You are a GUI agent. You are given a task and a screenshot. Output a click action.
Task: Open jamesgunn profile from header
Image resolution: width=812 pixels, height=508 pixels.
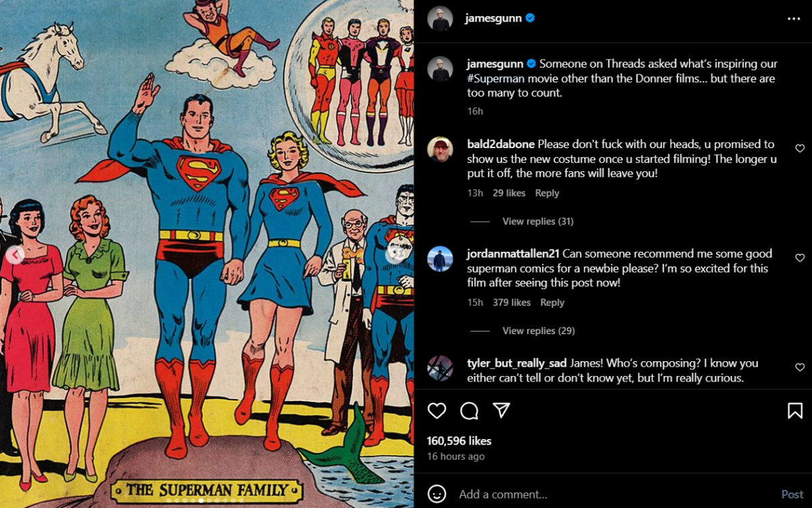coord(493,18)
